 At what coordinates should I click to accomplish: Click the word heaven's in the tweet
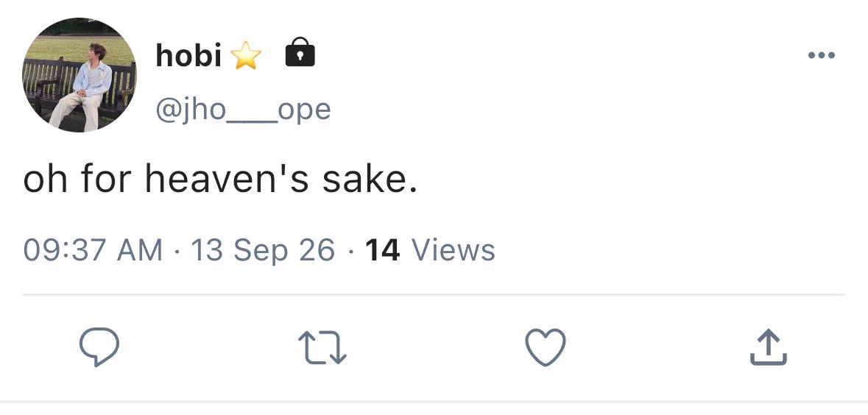[227, 180]
